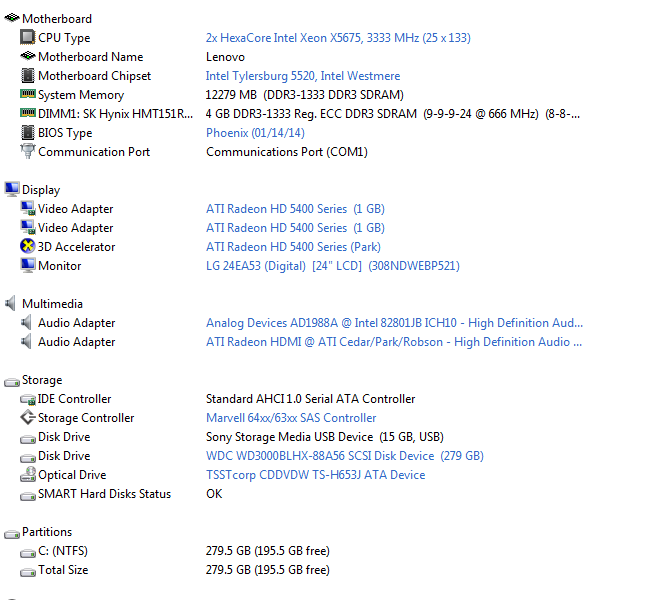Click the ATI Radeon HDMI Audio Adapter icon
This screenshot has width=653, height=600.
coord(26,341)
